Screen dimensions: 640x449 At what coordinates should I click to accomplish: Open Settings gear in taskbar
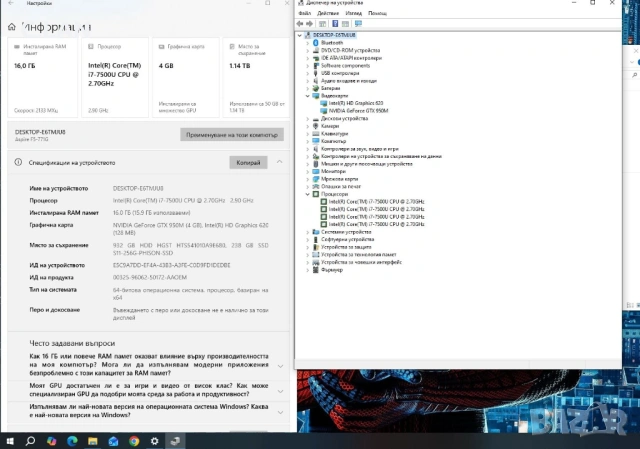[154, 441]
